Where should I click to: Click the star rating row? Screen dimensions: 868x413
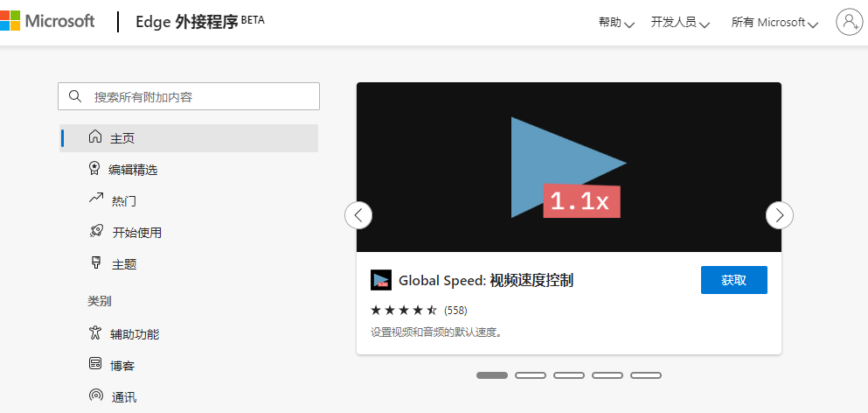pos(404,310)
